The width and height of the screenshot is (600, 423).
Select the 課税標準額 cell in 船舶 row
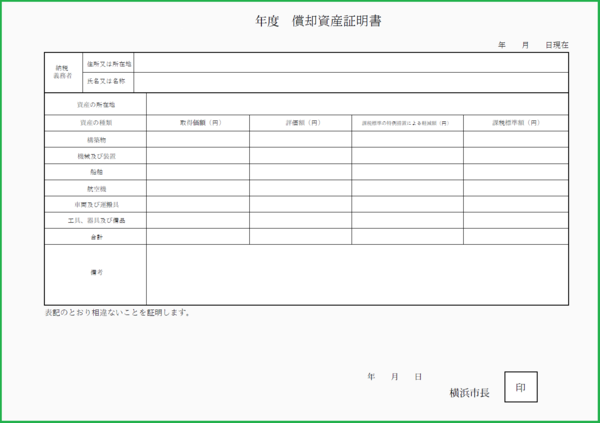[516, 172]
